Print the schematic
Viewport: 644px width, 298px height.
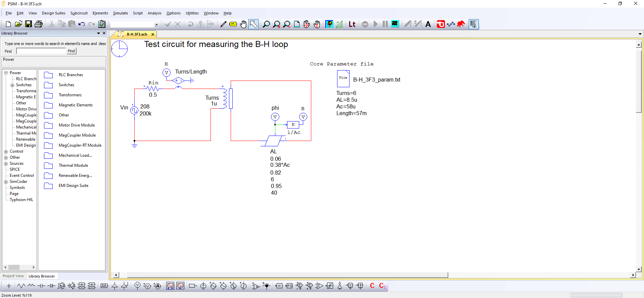[39, 24]
